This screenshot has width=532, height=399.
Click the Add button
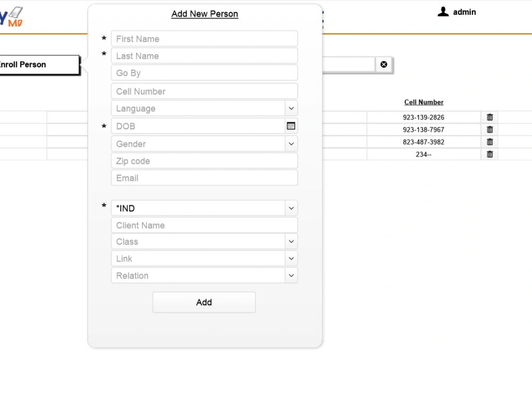[204, 302]
